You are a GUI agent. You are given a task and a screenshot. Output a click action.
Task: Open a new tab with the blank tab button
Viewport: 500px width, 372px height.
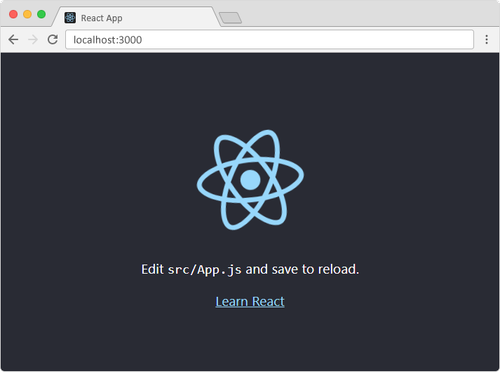[x=230, y=18]
